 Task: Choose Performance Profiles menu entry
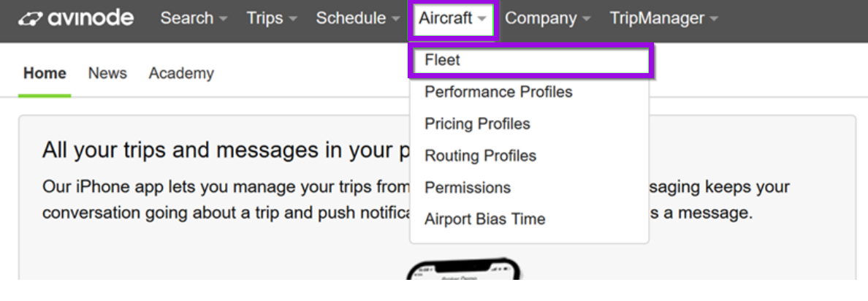pyautogui.click(x=498, y=92)
